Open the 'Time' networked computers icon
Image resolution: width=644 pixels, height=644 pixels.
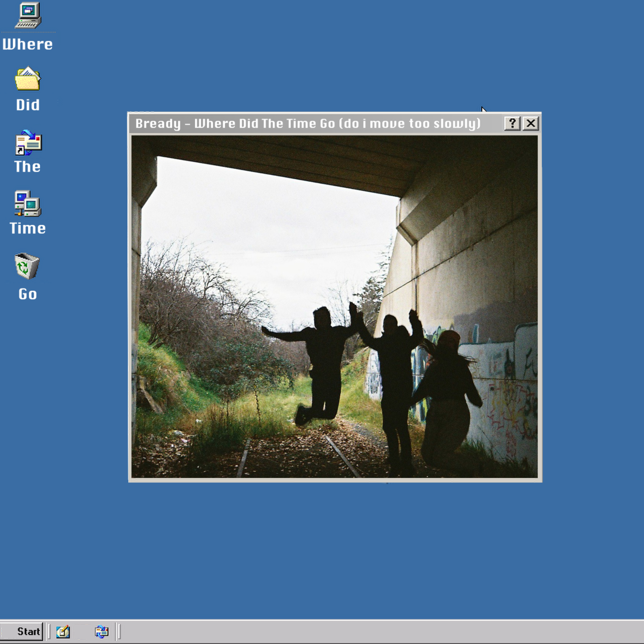pos(28,204)
